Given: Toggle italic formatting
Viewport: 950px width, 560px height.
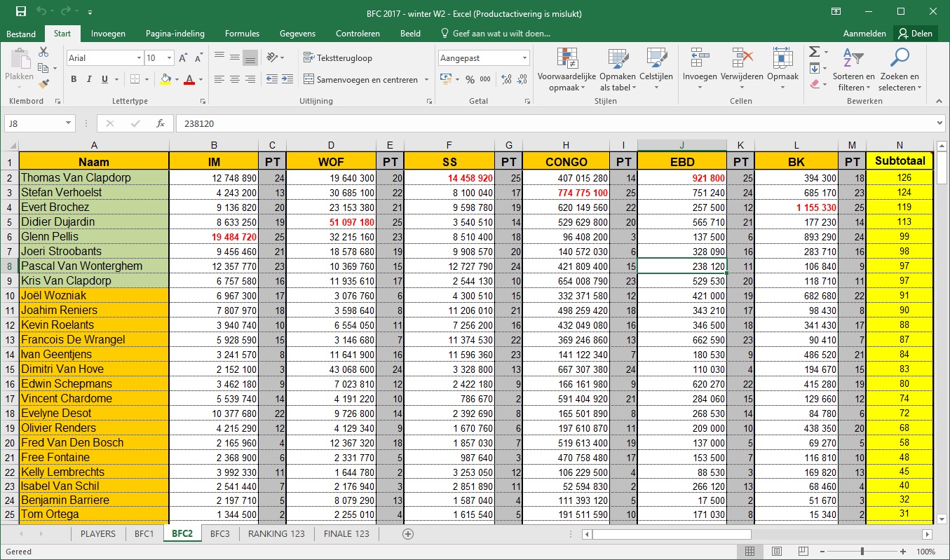Looking at the screenshot, I should [x=89, y=80].
